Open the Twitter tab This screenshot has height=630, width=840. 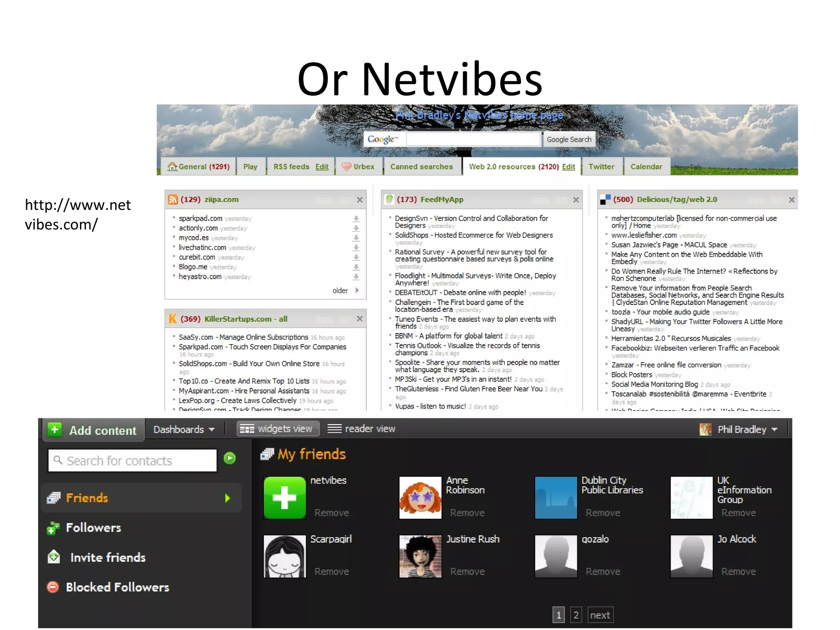tap(602, 167)
